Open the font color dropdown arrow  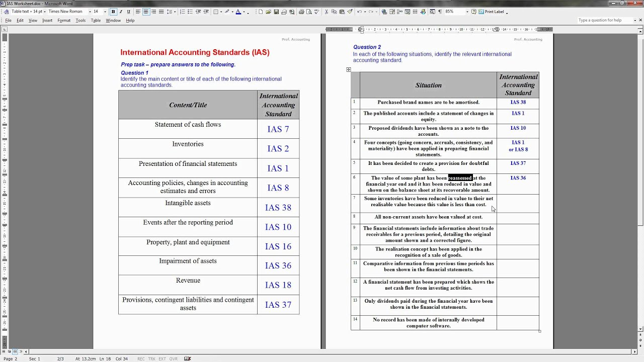click(x=244, y=12)
